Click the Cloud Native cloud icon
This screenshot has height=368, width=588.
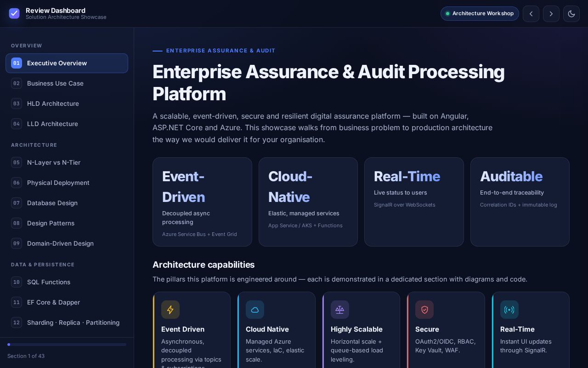tap(255, 310)
